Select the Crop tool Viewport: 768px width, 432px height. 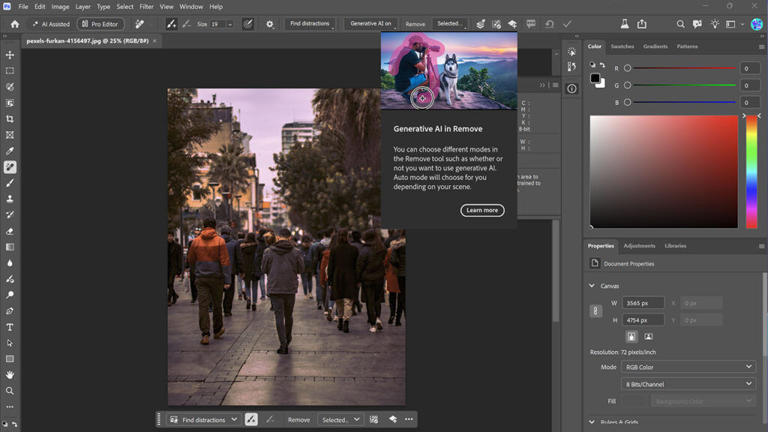click(x=10, y=119)
